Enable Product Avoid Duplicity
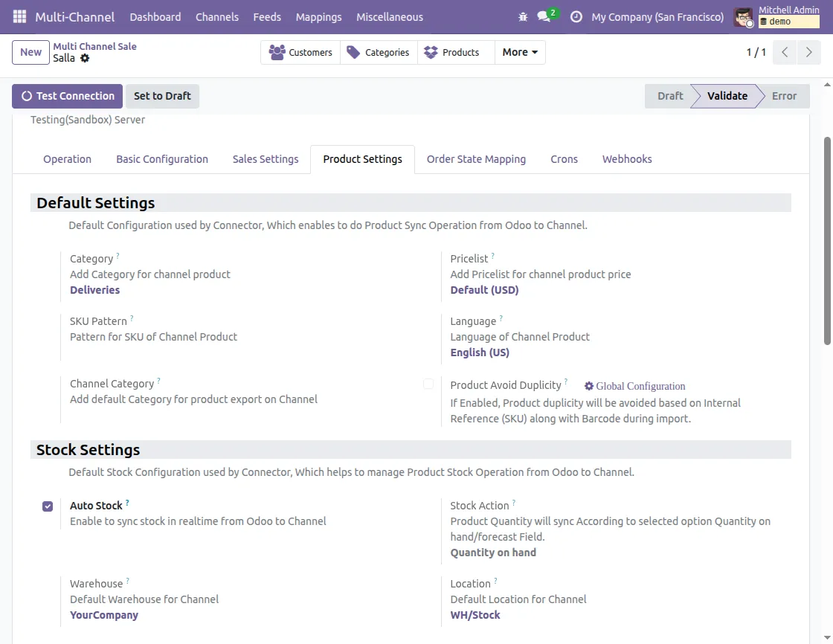 [x=428, y=384]
